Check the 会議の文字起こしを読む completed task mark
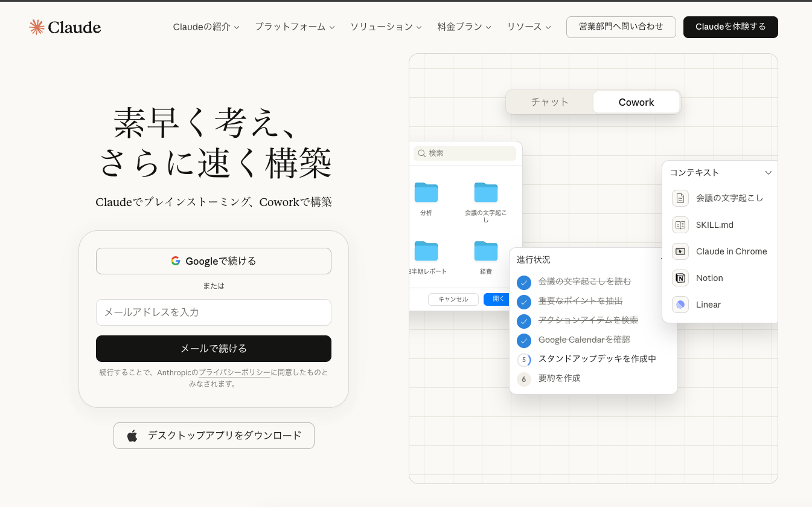The image size is (812, 507). tap(524, 282)
